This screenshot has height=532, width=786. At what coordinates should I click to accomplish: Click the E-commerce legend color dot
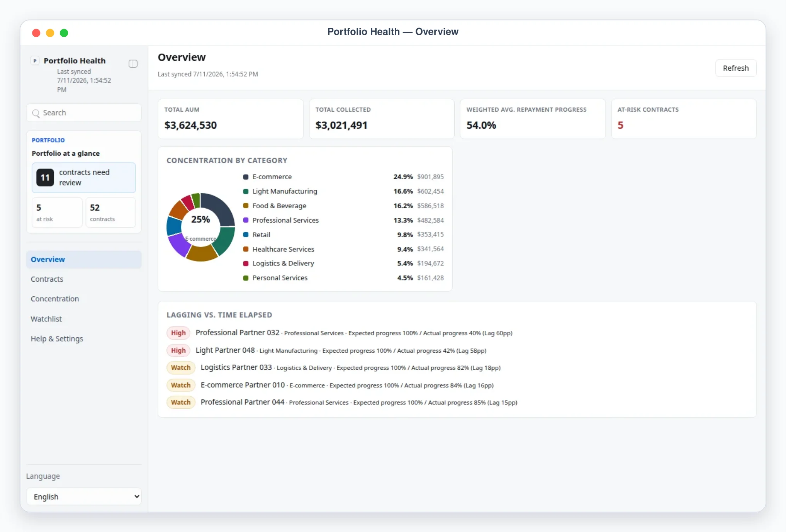pyautogui.click(x=246, y=177)
